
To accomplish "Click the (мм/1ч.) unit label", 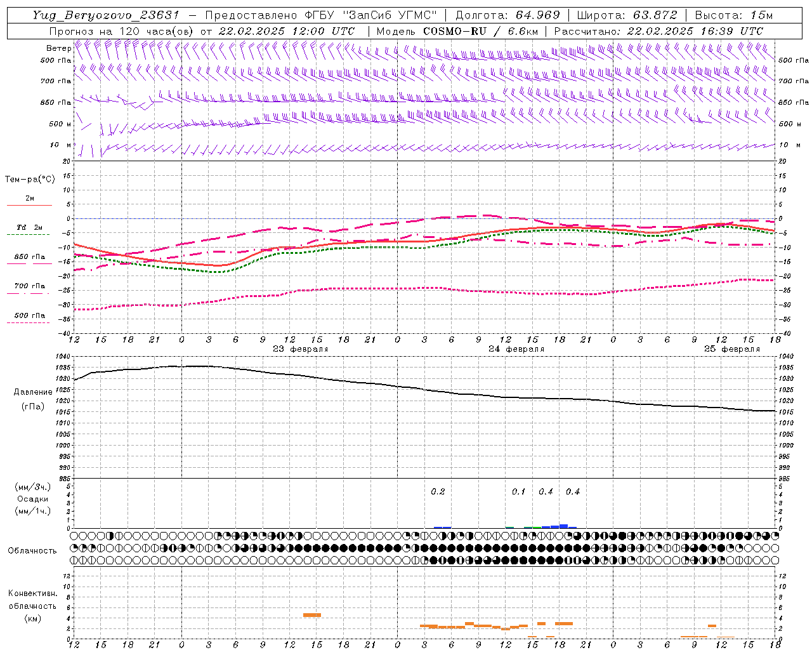I will point(33,511).
